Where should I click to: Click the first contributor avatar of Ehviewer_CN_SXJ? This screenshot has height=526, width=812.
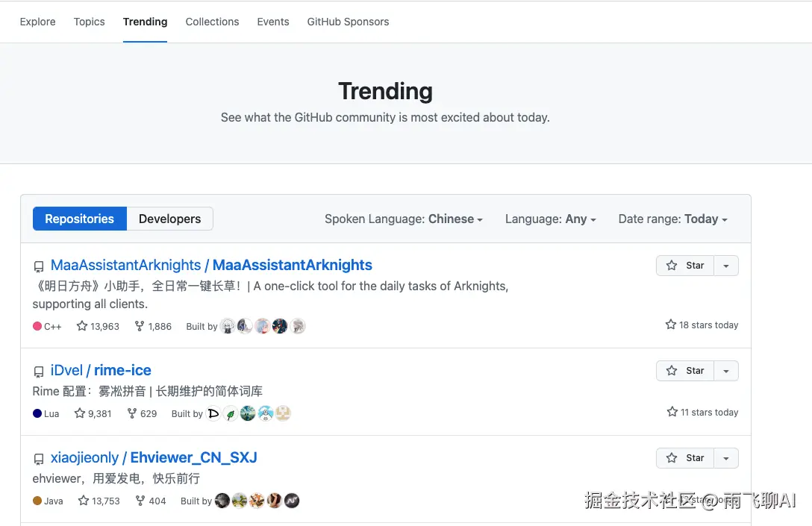[222, 501]
